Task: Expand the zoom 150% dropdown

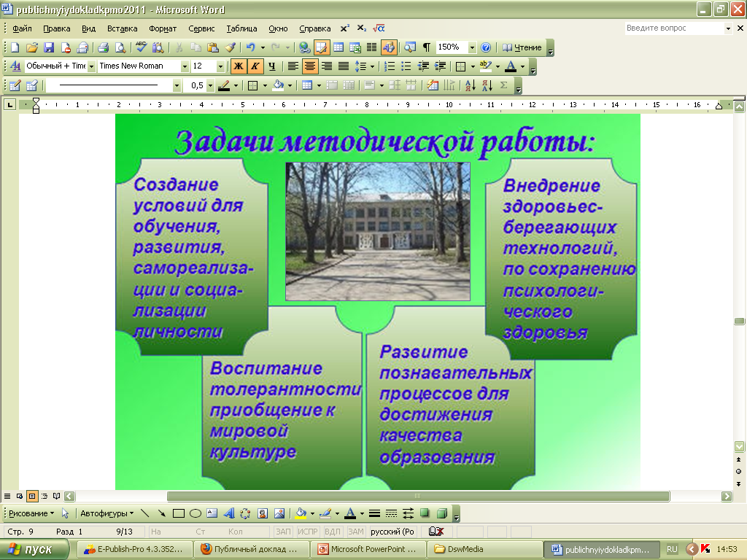Action: [472, 47]
